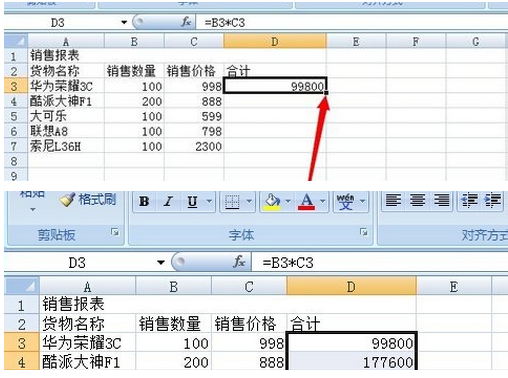Viewport: 508px width, 378px height.
Task: Select upper sheet cell 大可乐
Action: 66,116
